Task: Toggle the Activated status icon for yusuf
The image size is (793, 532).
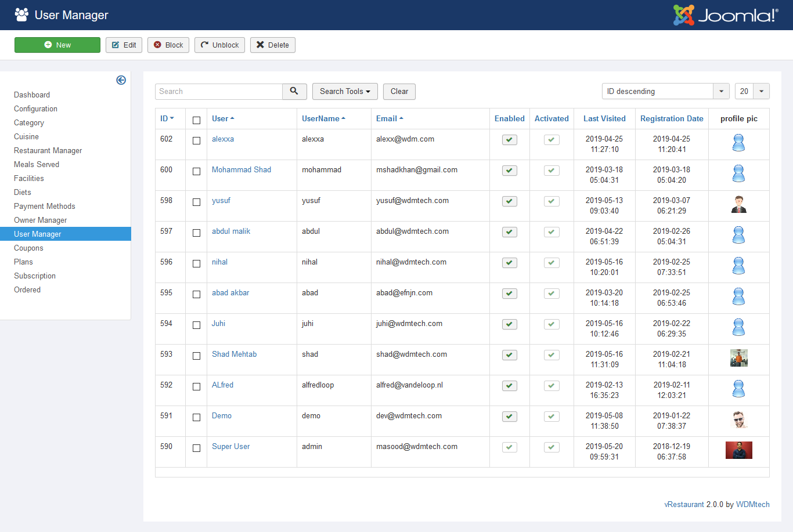Action: click(x=552, y=201)
